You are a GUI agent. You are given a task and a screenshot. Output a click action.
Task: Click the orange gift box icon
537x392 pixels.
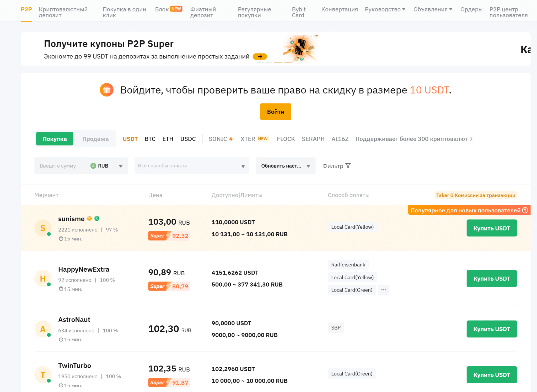(x=106, y=90)
